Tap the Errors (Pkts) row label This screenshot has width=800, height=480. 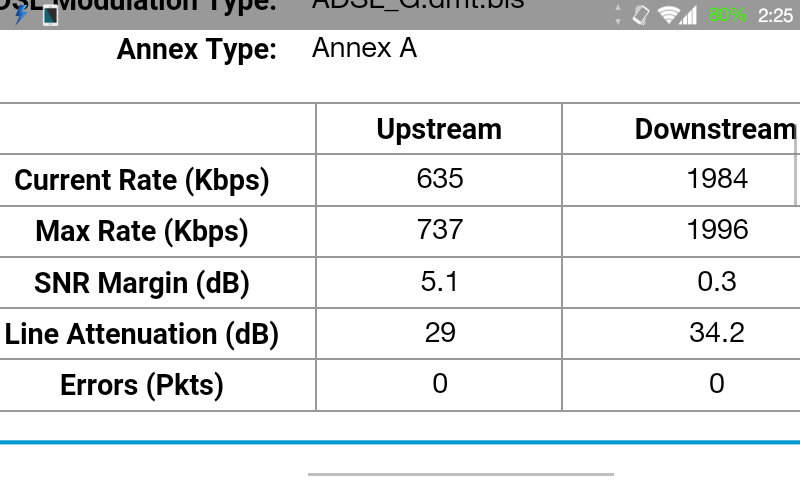pos(142,385)
